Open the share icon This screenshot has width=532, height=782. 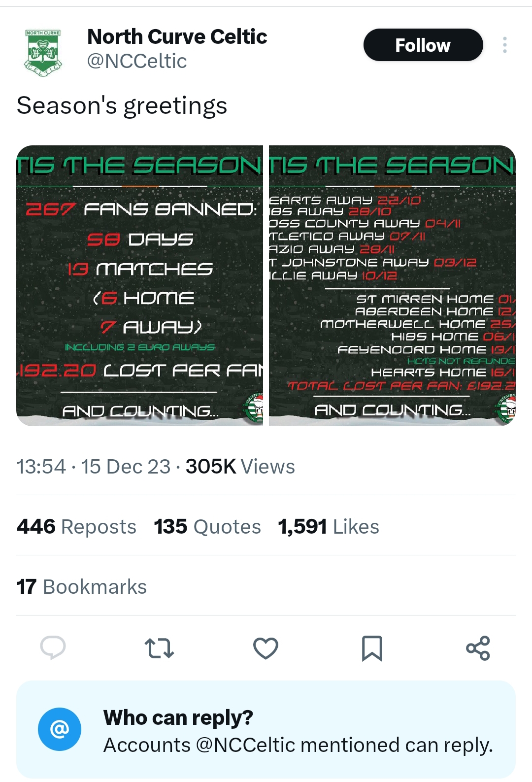(478, 648)
